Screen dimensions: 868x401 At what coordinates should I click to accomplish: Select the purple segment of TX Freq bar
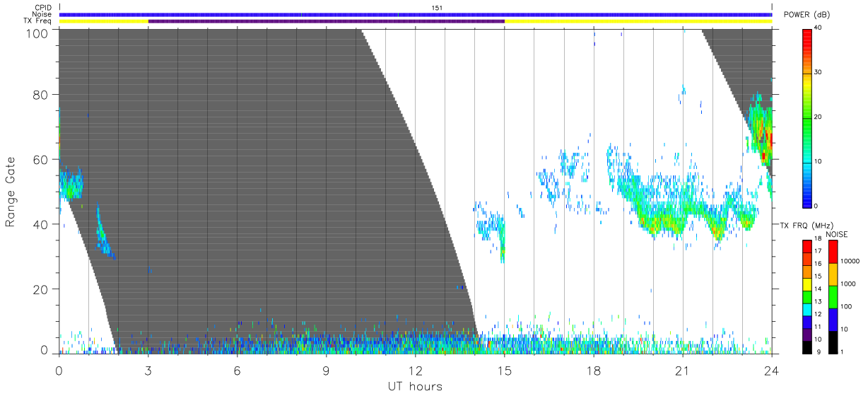[326, 21]
